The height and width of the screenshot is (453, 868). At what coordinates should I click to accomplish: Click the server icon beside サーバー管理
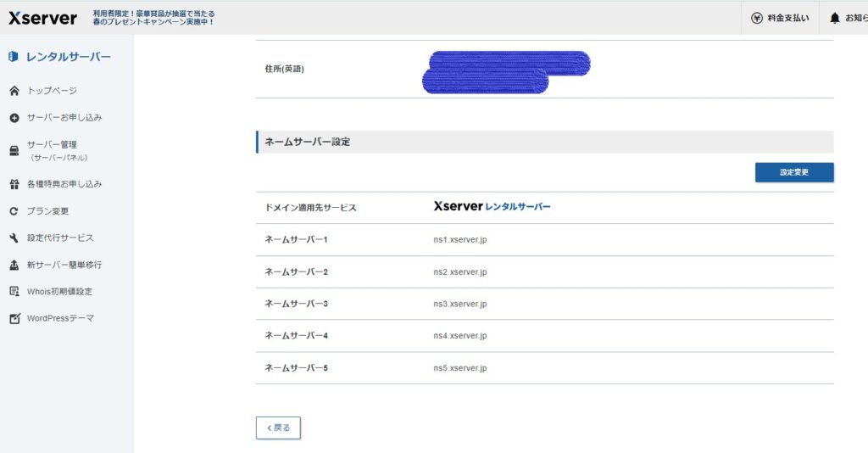(x=14, y=151)
